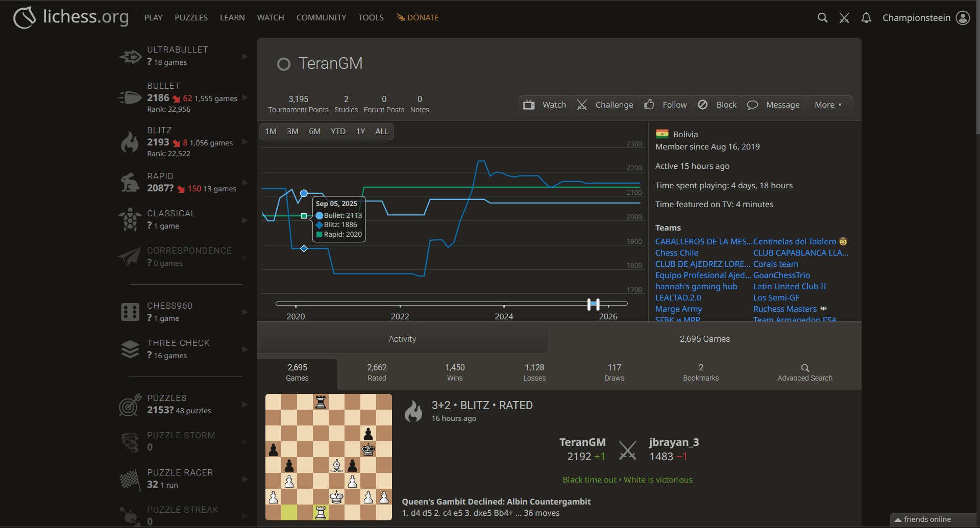The height and width of the screenshot is (528, 980).
Task: Select the ALL chart range
Action: [x=382, y=132]
